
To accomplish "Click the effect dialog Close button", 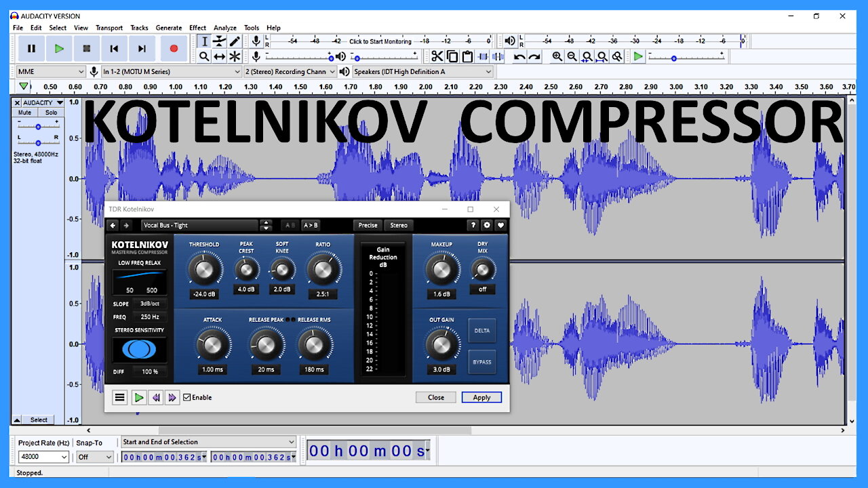I will point(436,398).
